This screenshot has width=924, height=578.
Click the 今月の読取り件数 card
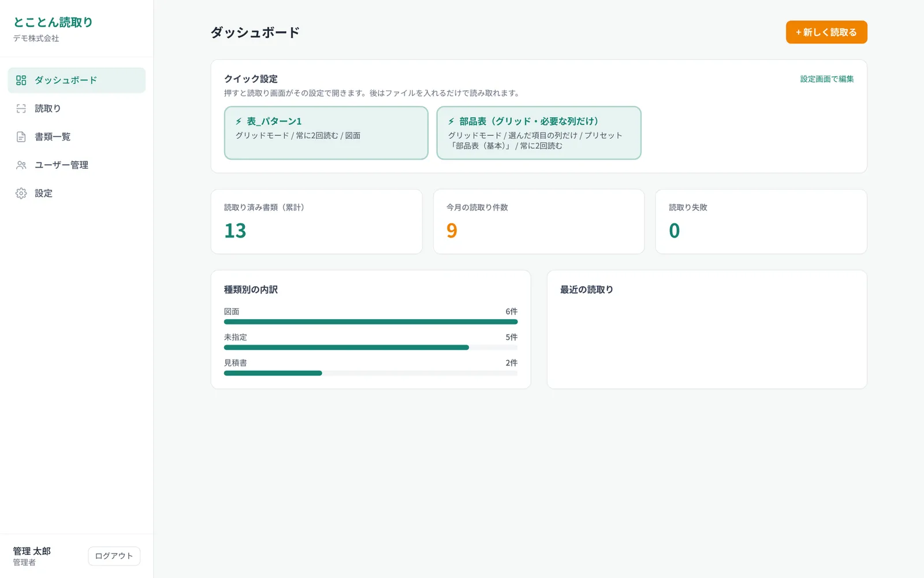[x=539, y=222]
